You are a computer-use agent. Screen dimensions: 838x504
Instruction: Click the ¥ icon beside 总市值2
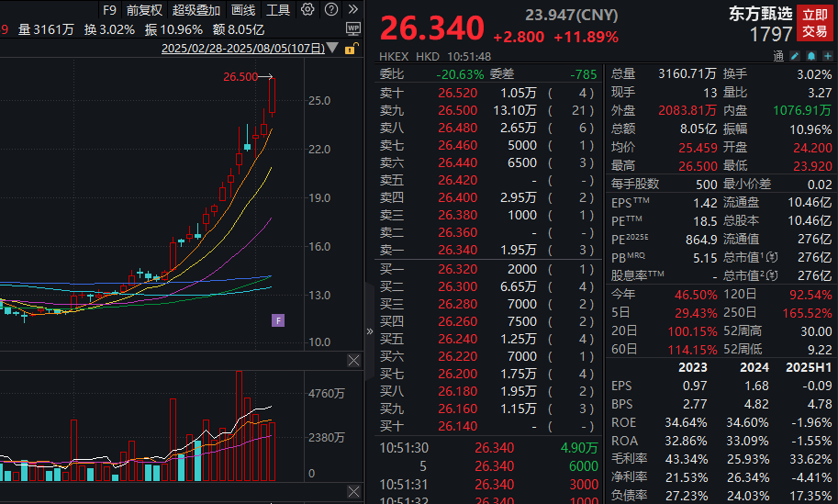click(x=772, y=275)
